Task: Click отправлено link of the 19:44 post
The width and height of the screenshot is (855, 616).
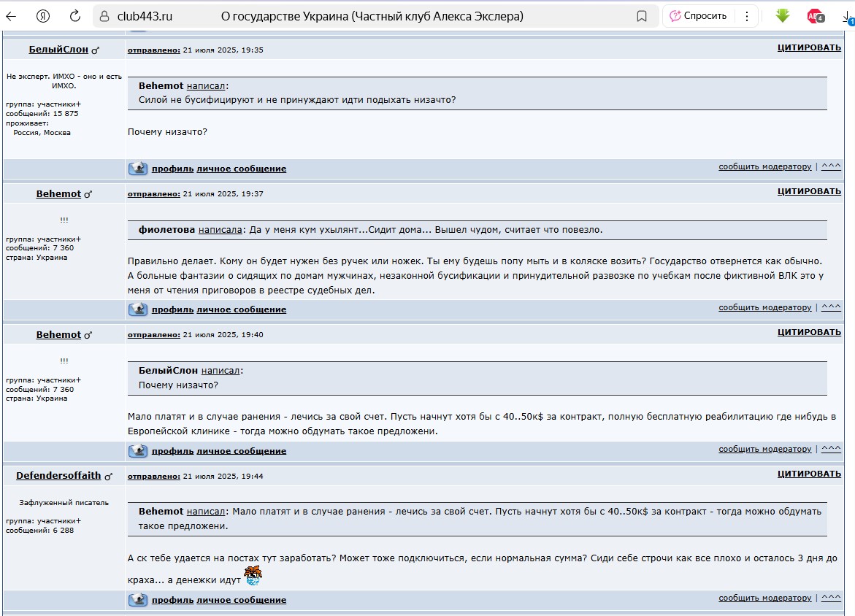Action: [x=154, y=476]
